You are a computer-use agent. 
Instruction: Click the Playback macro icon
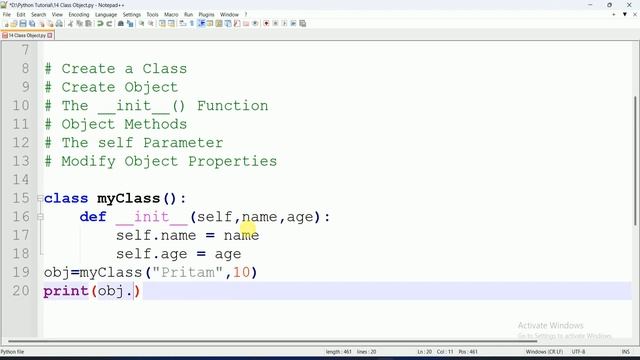click(284, 24)
